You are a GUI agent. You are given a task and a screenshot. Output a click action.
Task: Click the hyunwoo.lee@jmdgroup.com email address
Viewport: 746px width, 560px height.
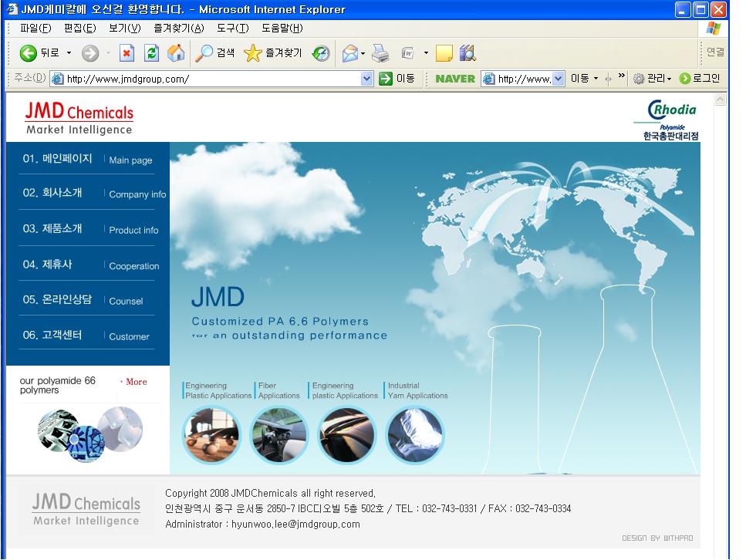point(295,525)
